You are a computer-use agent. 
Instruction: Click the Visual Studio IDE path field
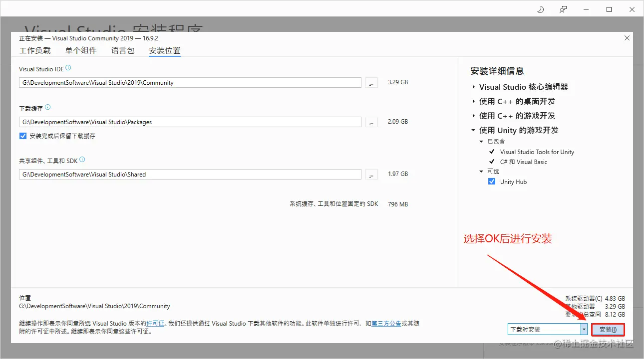pos(190,83)
